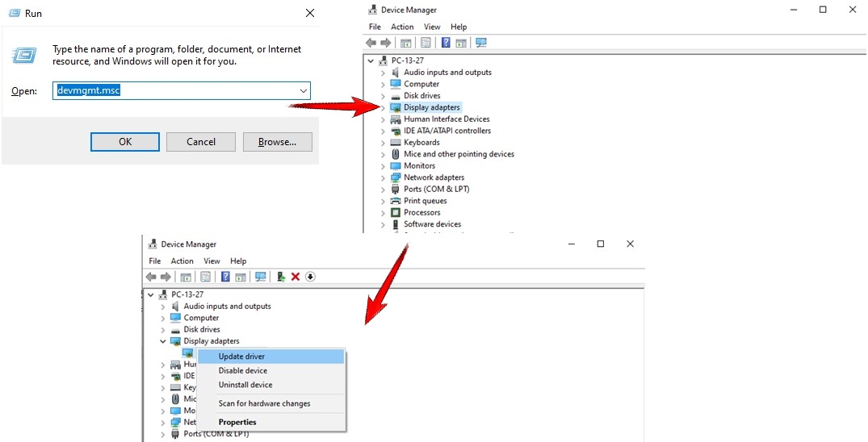This screenshot has width=868, height=442.
Task: Expand Human Interface Devices node
Action: tap(383, 119)
